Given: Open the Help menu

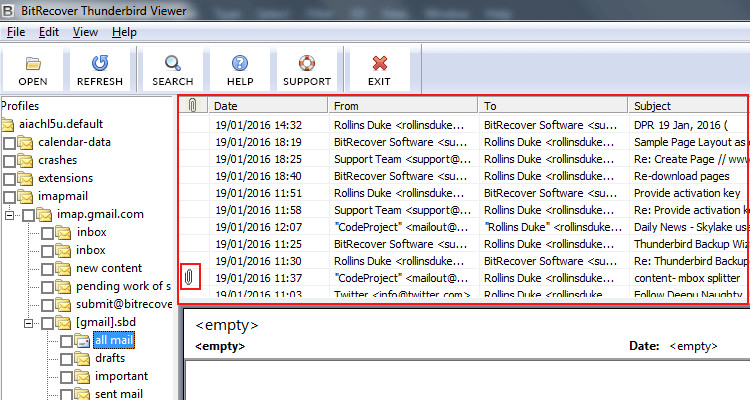Looking at the screenshot, I should coord(124,32).
